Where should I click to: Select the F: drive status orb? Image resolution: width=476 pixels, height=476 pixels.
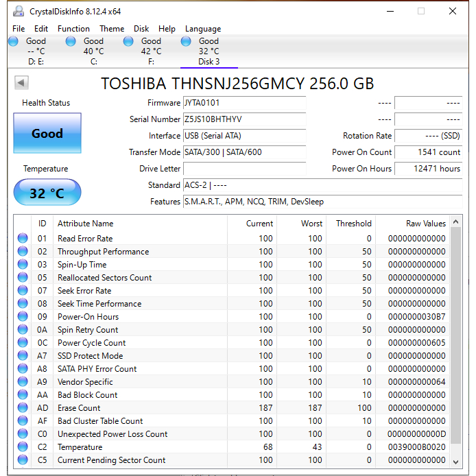click(x=128, y=41)
